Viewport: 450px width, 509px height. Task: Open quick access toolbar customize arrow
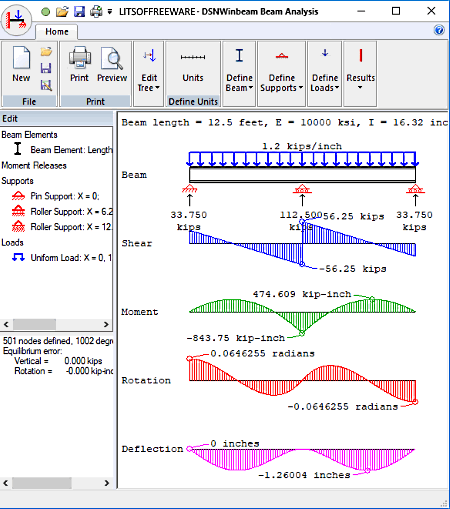tap(110, 12)
